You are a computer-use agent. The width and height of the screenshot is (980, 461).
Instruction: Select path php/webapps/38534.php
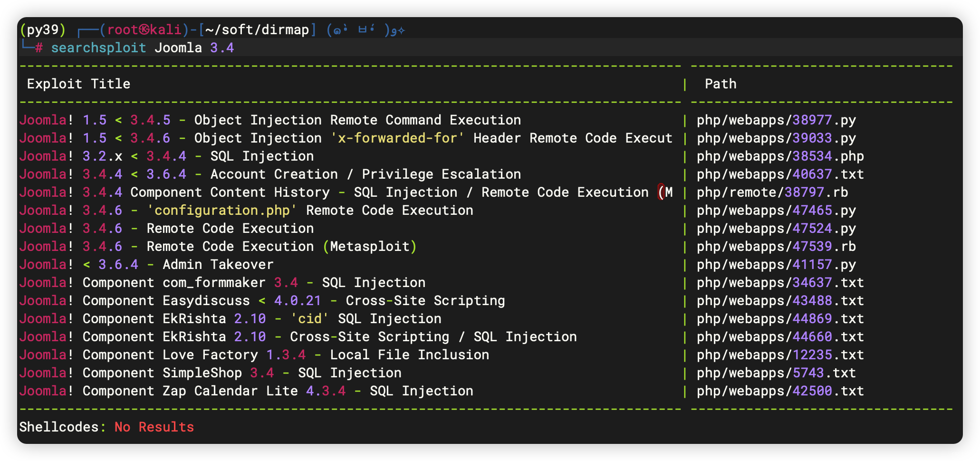780,156
